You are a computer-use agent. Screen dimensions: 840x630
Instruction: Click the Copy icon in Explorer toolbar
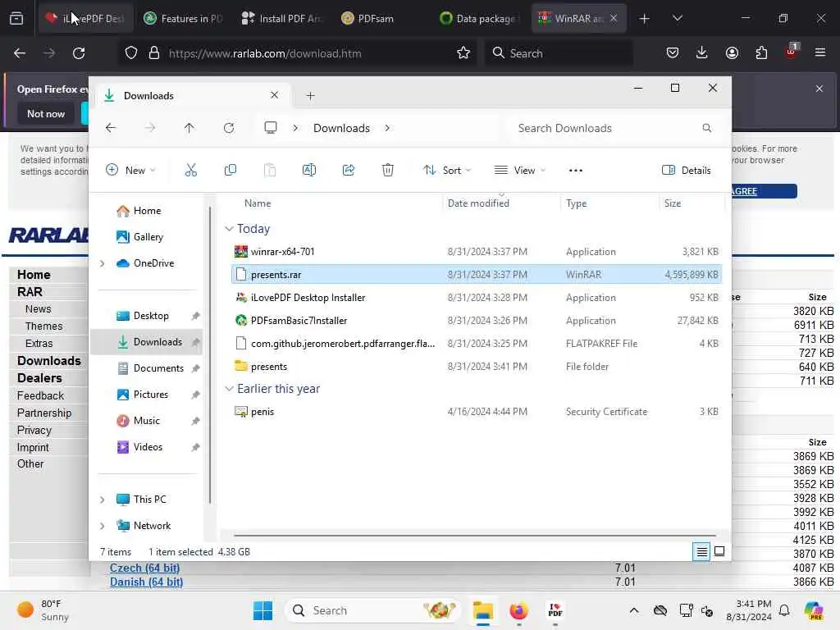point(231,171)
